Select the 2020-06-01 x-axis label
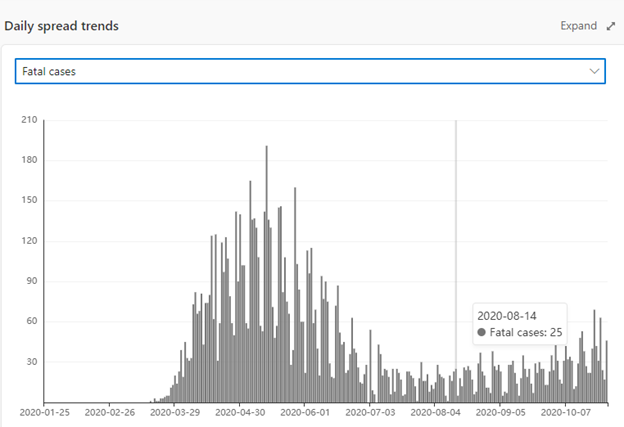 point(305,411)
